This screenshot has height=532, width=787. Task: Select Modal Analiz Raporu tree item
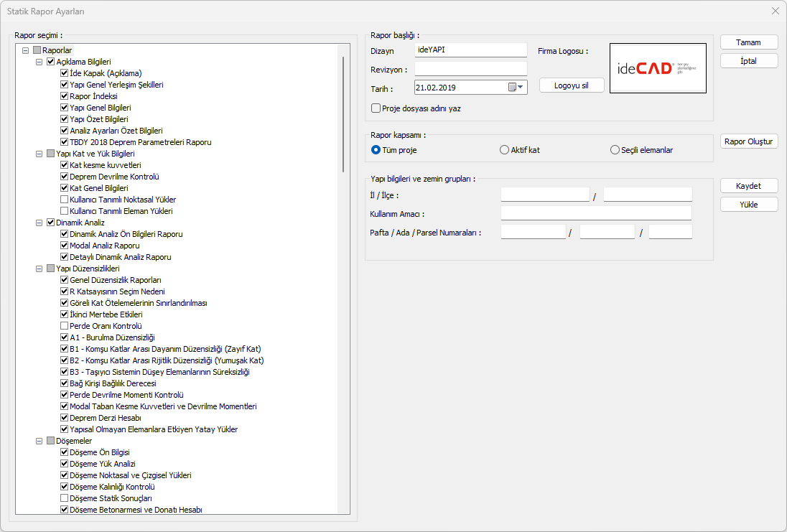[104, 246]
